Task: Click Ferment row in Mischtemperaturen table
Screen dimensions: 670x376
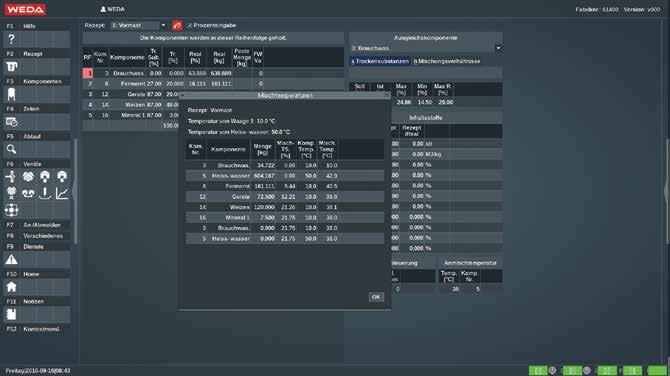Action: [285, 186]
